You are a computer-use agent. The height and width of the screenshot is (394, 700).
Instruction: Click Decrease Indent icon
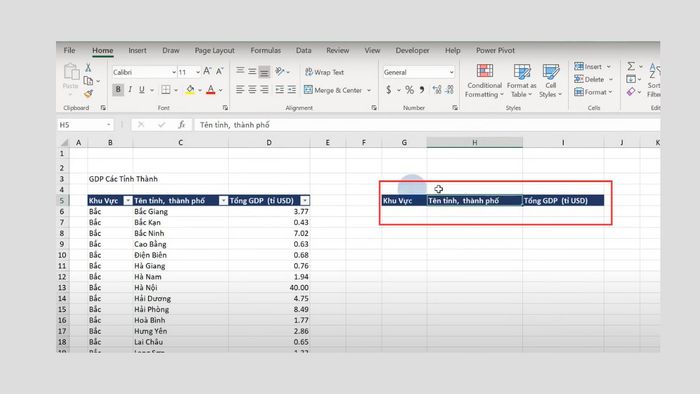[x=279, y=90]
